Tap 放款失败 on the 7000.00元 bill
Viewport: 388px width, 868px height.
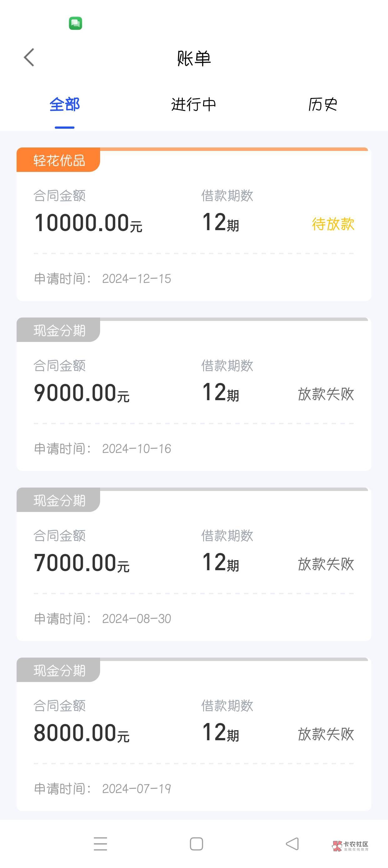pyautogui.click(x=326, y=564)
